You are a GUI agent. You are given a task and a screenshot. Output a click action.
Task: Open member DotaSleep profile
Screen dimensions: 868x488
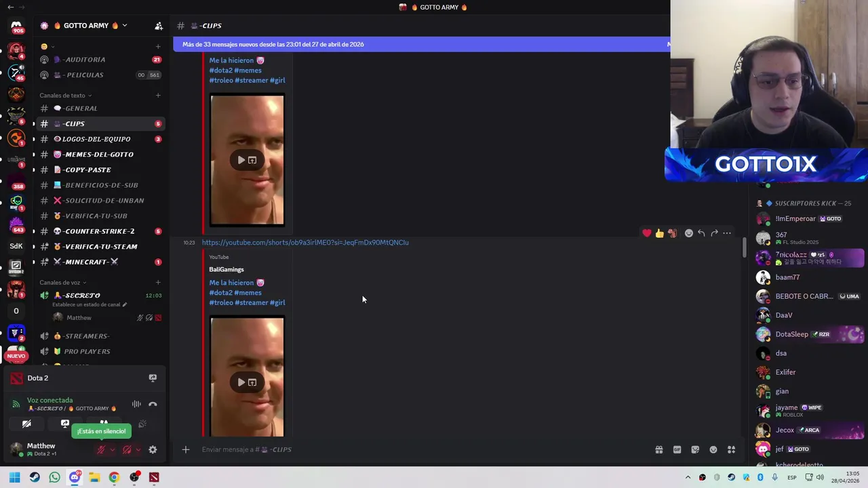tap(810, 334)
